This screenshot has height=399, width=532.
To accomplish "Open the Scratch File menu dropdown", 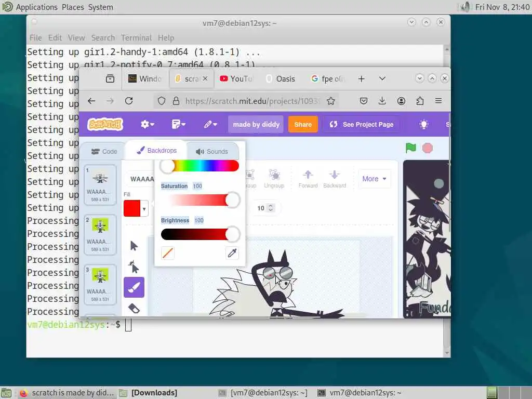I will (x=179, y=124).
